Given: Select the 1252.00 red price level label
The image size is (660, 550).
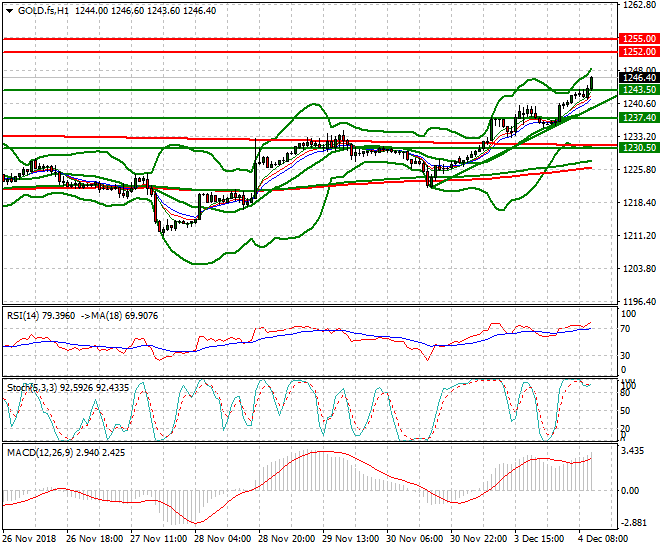Looking at the screenshot, I should pos(639,52).
